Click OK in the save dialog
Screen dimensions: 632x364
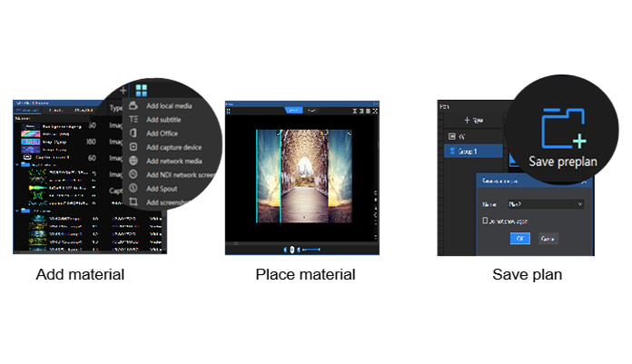[x=520, y=239]
